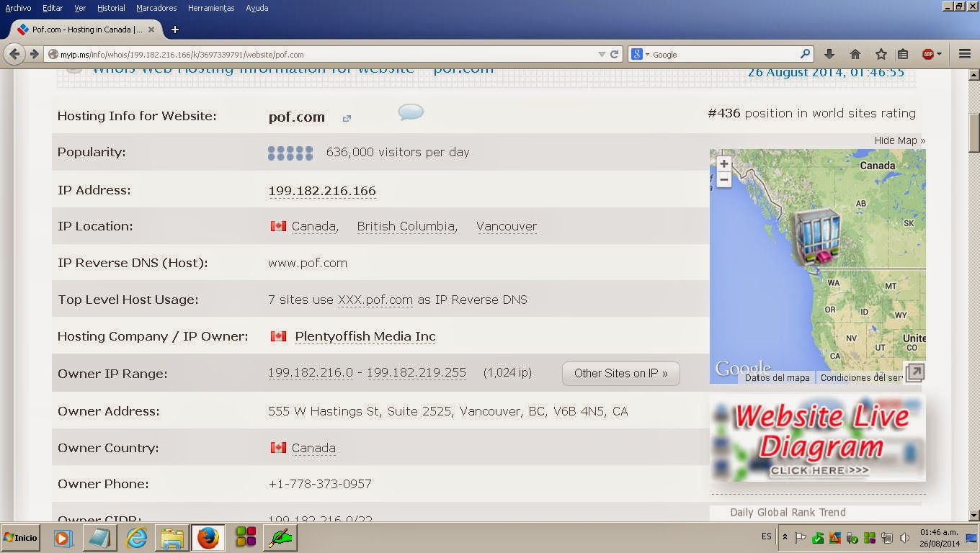980x553 pixels.
Task: Follow the Vancouver location link
Action: pyautogui.click(x=507, y=226)
